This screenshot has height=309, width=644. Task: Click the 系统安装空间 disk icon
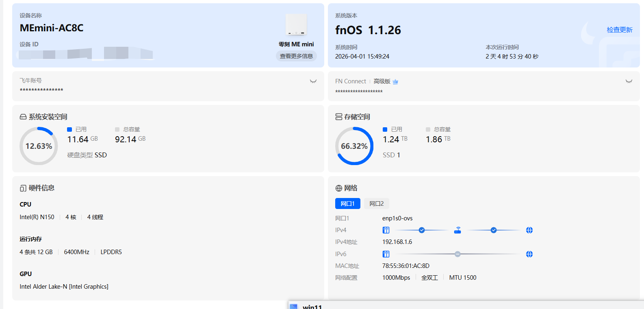[23, 117]
